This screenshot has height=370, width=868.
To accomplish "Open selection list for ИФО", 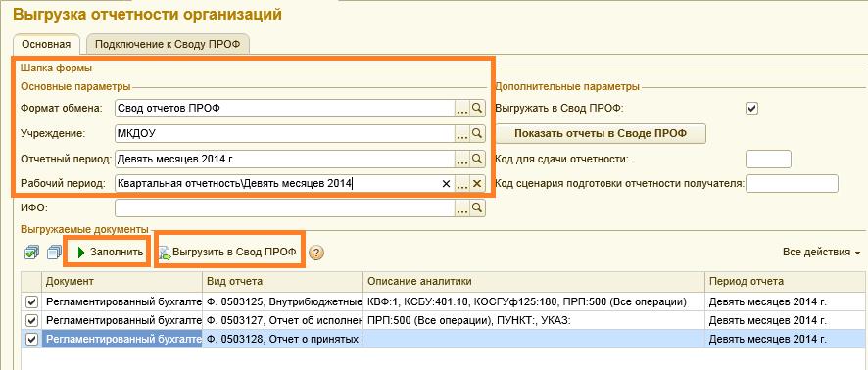I will click(462, 208).
